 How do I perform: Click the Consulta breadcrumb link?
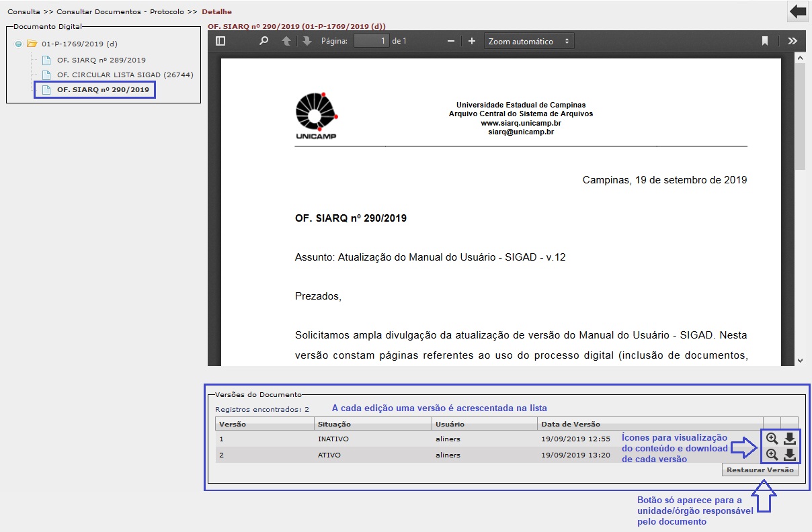pos(24,12)
